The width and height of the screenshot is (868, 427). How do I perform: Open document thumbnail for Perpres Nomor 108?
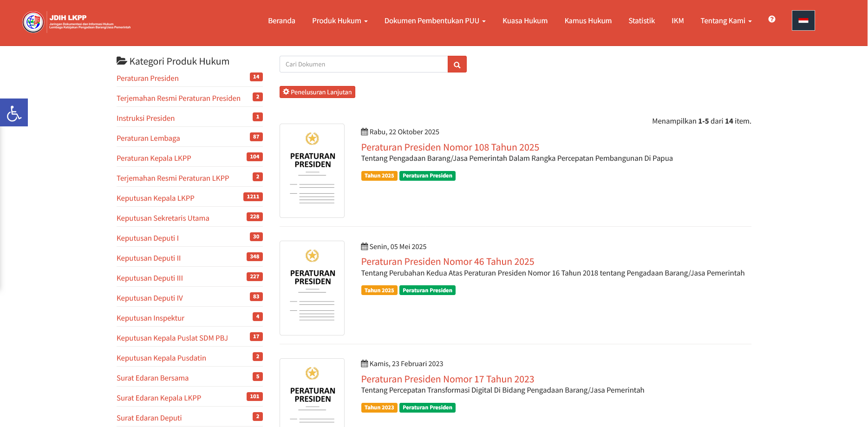[x=312, y=171]
